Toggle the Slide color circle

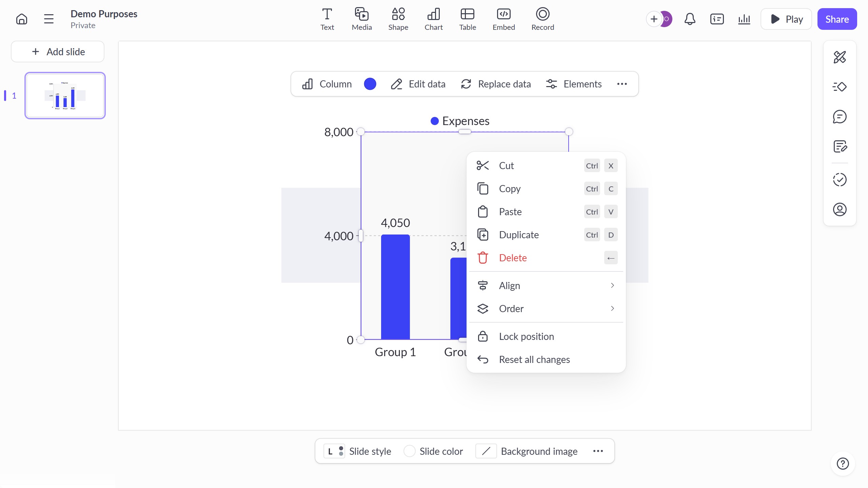coord(409,451)
